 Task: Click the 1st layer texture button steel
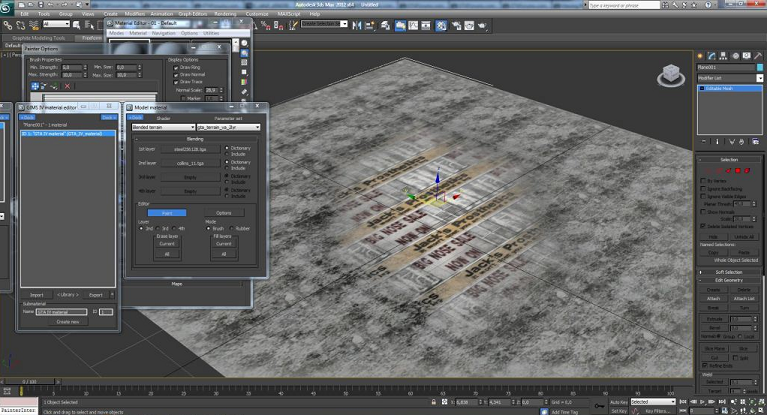(x=190, y=149)
